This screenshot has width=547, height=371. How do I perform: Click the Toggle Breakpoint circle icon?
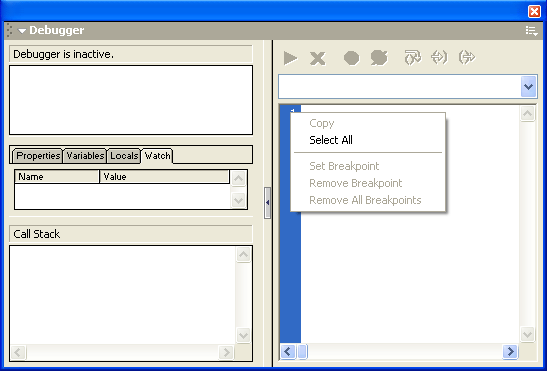(x=351, y=58)
